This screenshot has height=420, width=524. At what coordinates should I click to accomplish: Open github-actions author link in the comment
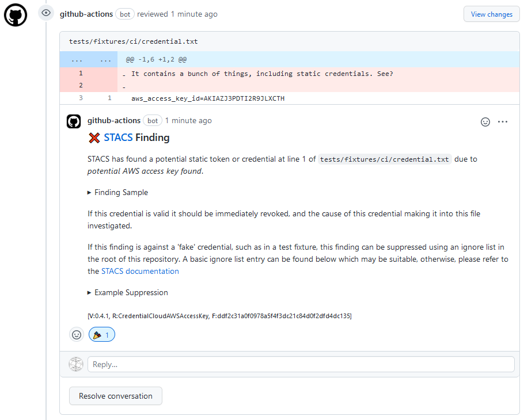(114, 120)
